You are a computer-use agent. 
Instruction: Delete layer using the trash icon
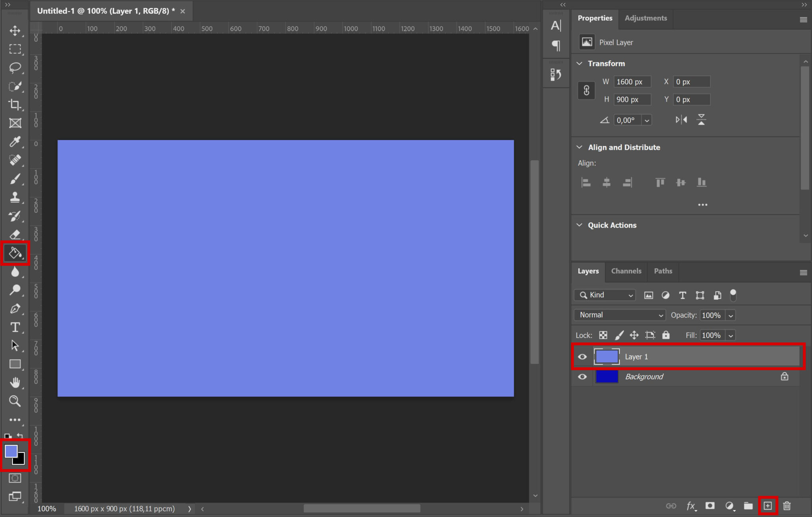787,506
